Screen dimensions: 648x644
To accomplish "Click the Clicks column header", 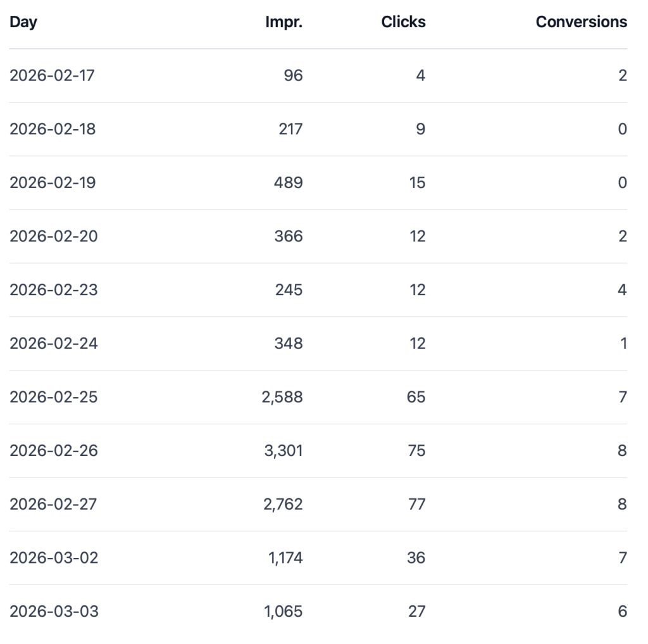I will click(403, 22).
